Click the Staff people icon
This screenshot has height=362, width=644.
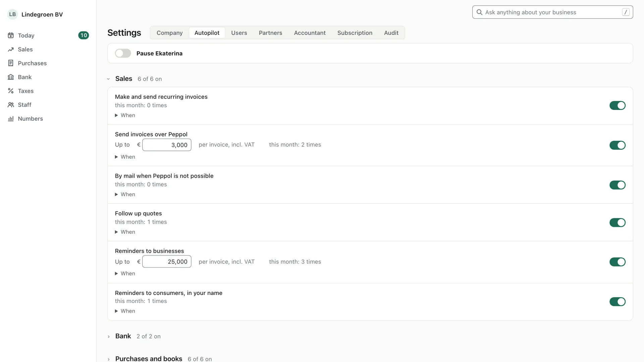[11, 105]
